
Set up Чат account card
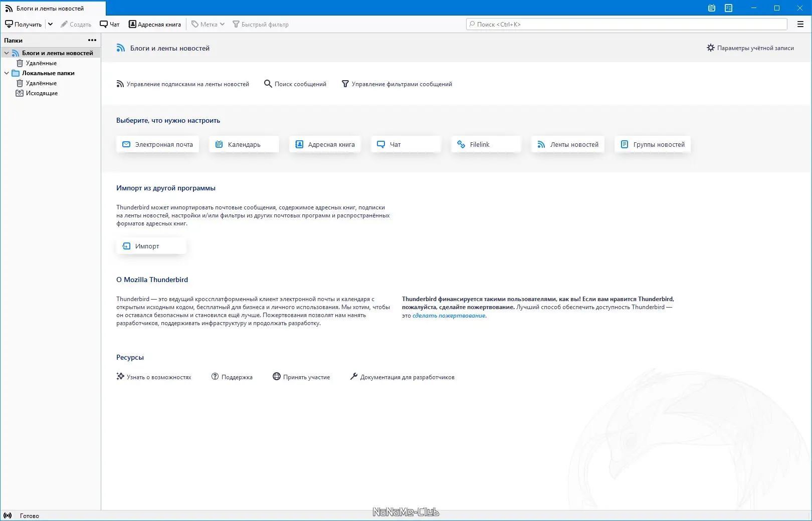[x=406, y=144]
